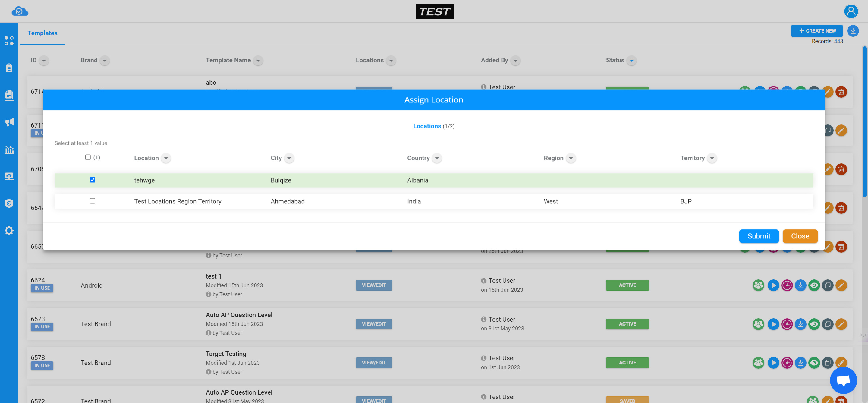Click the download icon for template 6624
The width and height of the screenshot is (868, 403).
pyautogui.click(x=800, y=285)
